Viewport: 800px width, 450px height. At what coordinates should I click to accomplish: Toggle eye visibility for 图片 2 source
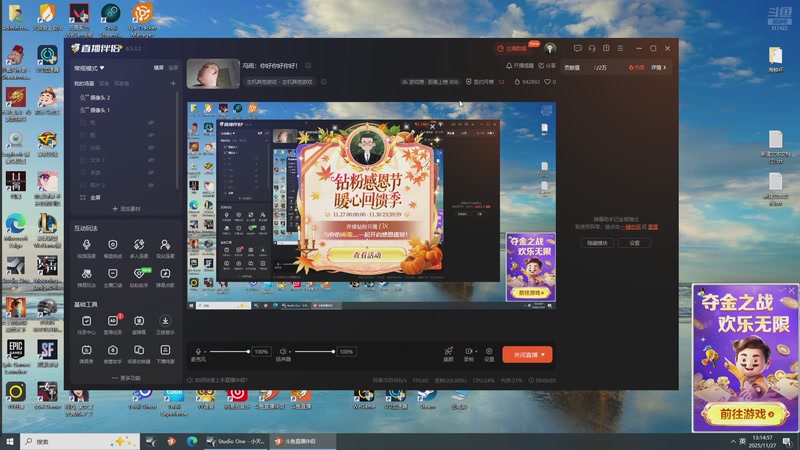[x=151, y=185]
